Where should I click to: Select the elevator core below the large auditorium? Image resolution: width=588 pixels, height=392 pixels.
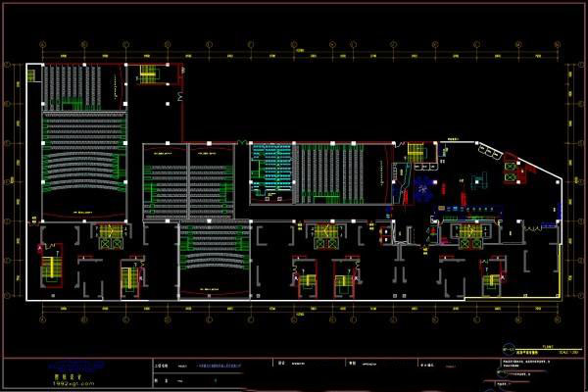[108, 232]
